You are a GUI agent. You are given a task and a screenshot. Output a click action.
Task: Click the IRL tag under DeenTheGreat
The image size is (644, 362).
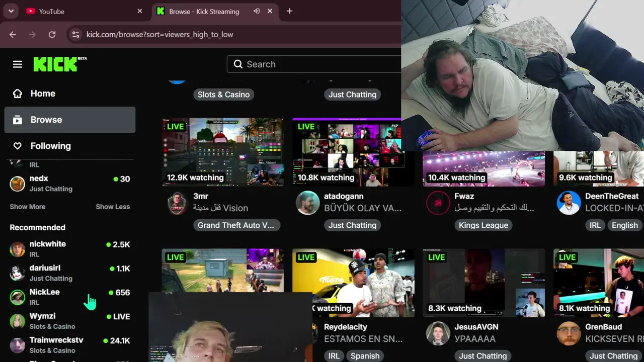595,225
